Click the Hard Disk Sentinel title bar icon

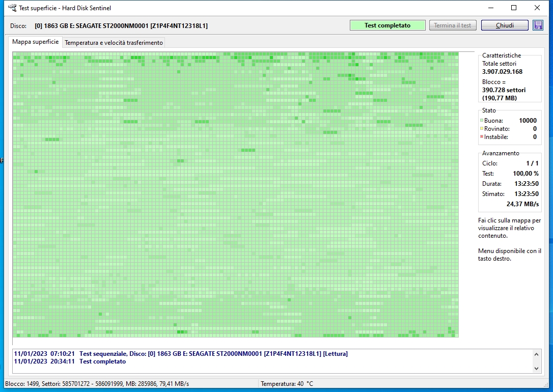[x=12, y=8]
